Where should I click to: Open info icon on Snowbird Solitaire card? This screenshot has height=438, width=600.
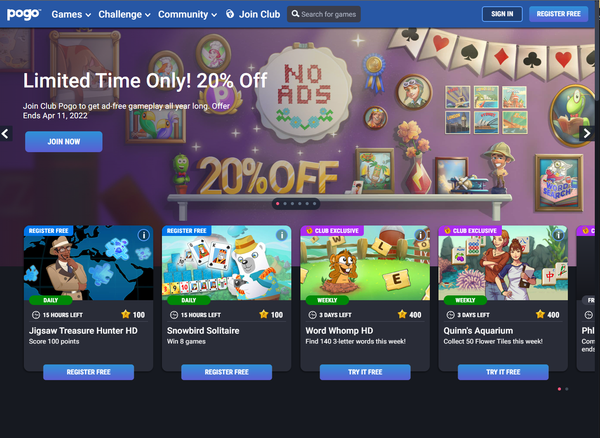[x=282, y=235]
